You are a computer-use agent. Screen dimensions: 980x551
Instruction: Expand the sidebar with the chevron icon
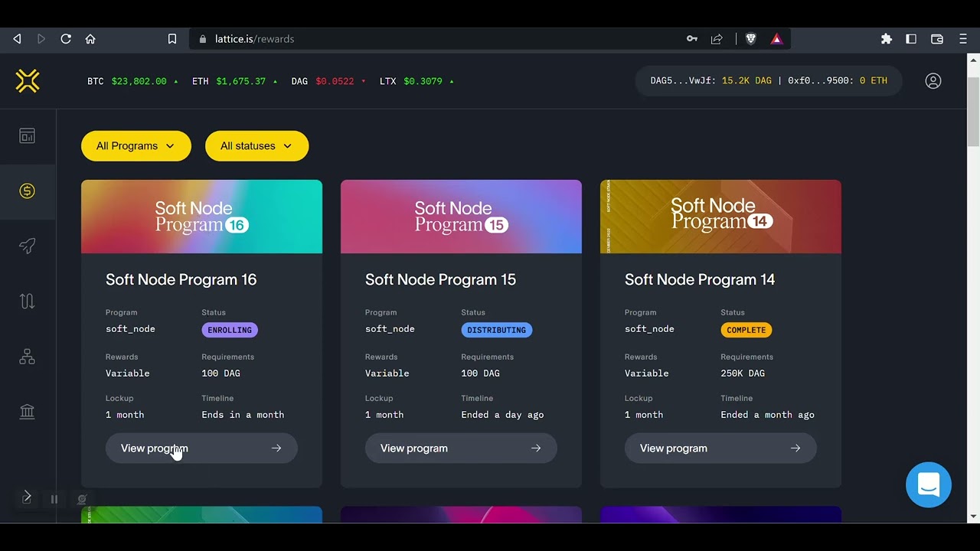coord(27,497)
